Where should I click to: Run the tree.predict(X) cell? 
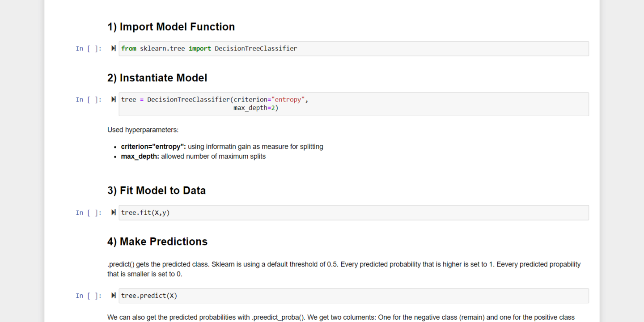coord(114,296)
